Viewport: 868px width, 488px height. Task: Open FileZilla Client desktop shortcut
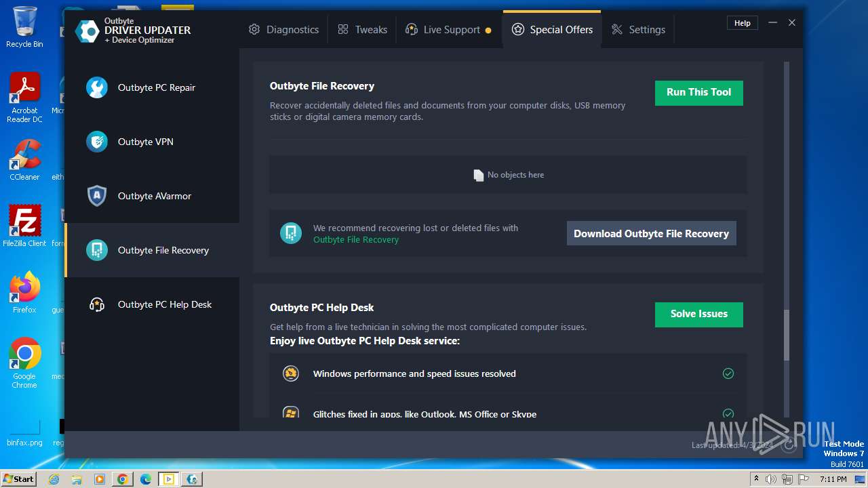[x=24, y=226]
